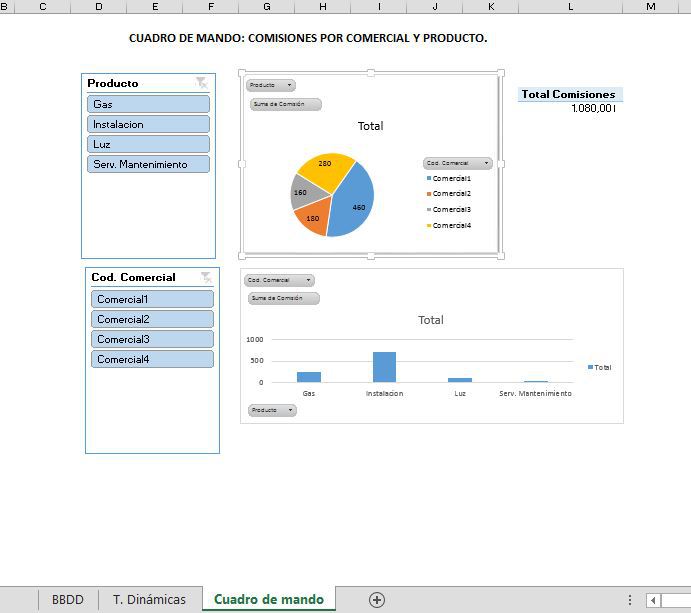Click the Serv. Mantenimiento axis label
Screen dimensions: 691x613
tap(535, 394)
